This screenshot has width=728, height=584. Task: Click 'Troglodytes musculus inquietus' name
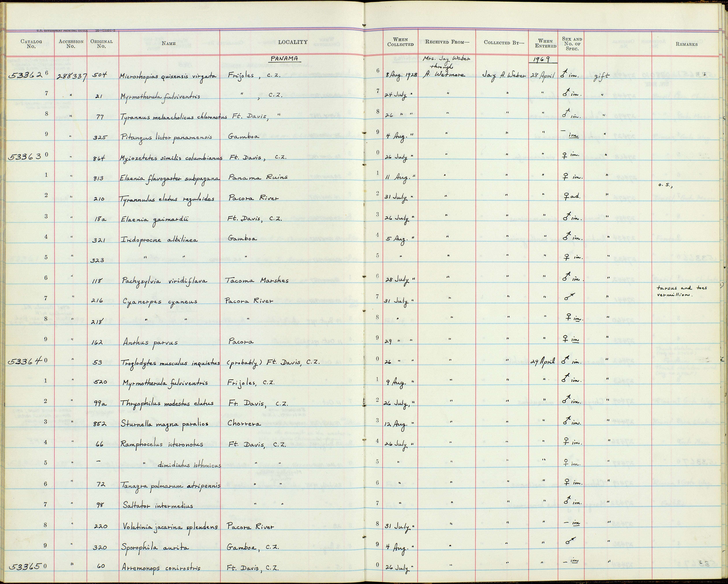click(x=170, y=363)
